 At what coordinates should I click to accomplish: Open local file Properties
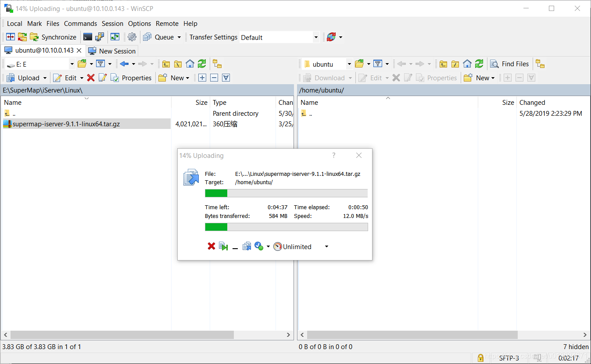click(131, 78)
